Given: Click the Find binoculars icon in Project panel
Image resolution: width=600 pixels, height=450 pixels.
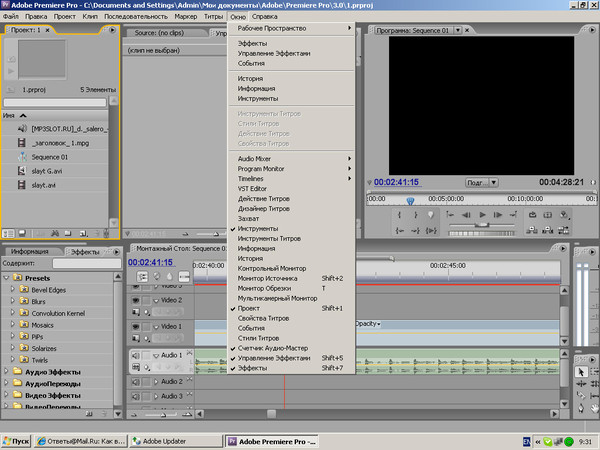Looking at the screenshot, I should [55, 233].
